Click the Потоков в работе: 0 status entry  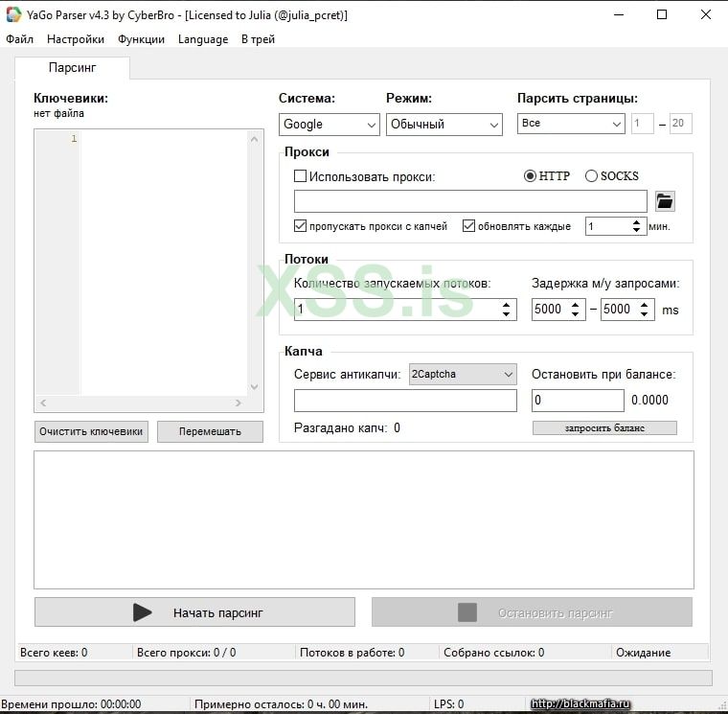coord(352,653)
